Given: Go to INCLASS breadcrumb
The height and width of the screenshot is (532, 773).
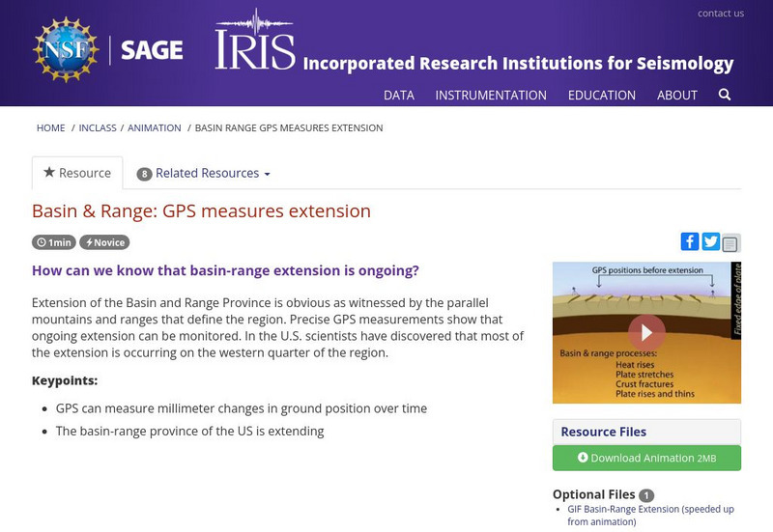Looking at the screenshot, I should point(98,128).
